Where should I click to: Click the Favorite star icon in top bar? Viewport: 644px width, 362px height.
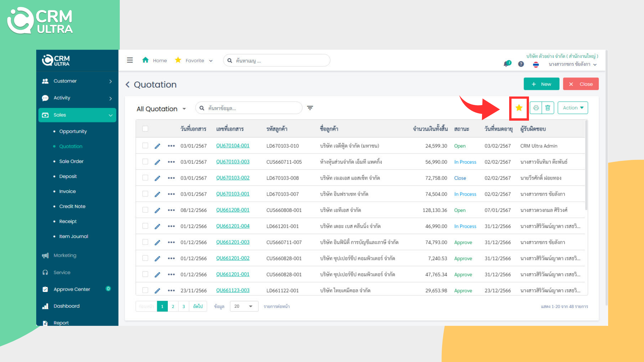[x=178, y=60]
